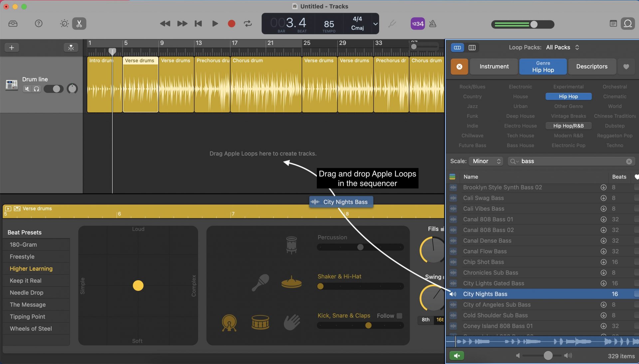Clear the bass search field
The width and height of the screenshot is (639, 364).
[629, 162]
